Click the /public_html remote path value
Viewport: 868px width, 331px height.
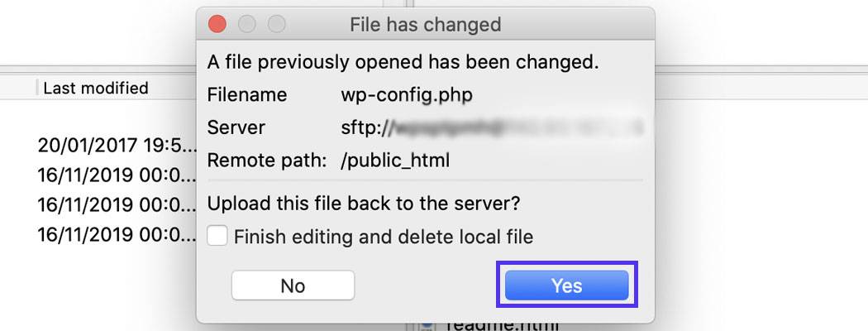tap(395, 161)
